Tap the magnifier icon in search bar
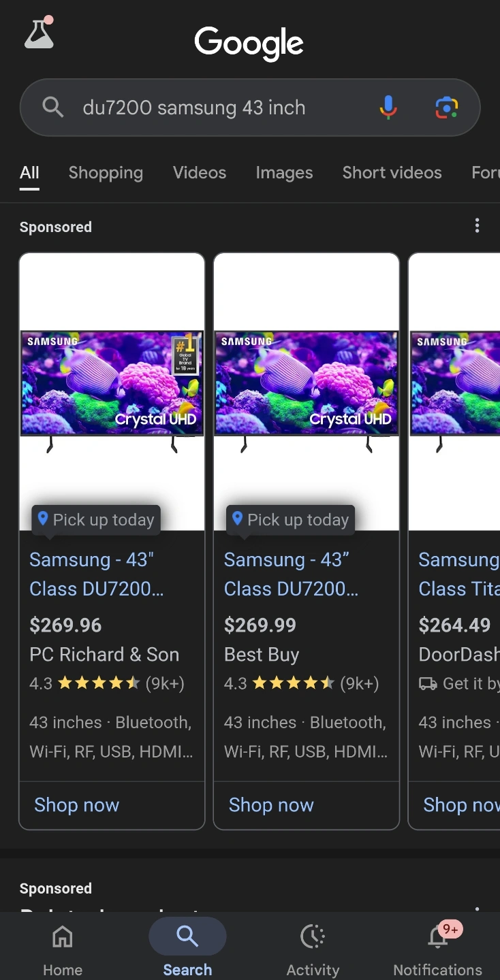500x980 pixels. click(x=52, y=108)
